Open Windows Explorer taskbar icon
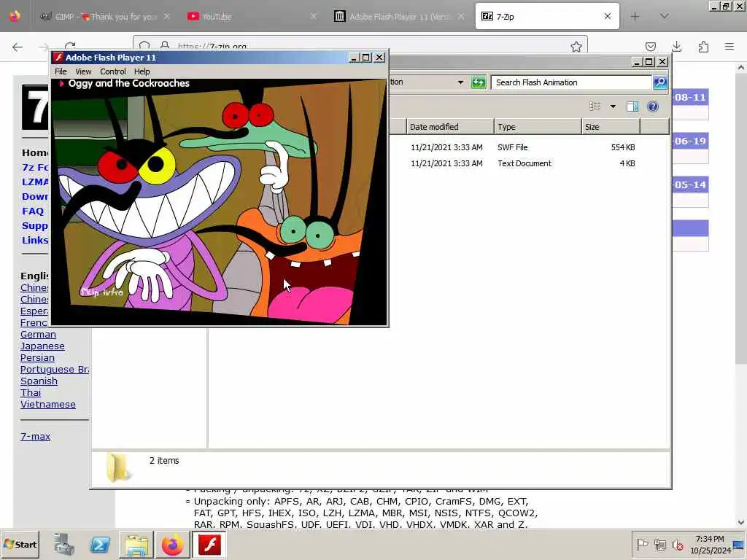The height and width of the screenshot is (560, 747). [x=136, y=544]
